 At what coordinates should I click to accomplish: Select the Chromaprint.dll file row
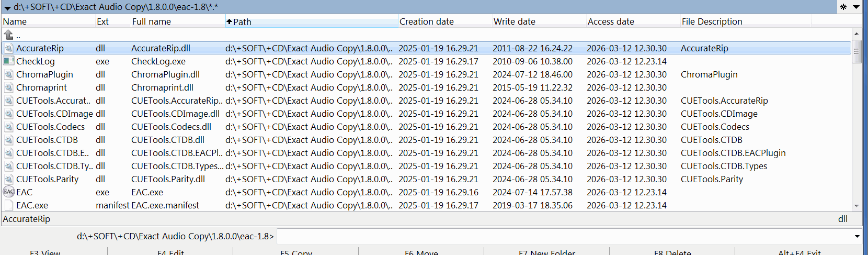pyautogui.click(x=162, y=87)
